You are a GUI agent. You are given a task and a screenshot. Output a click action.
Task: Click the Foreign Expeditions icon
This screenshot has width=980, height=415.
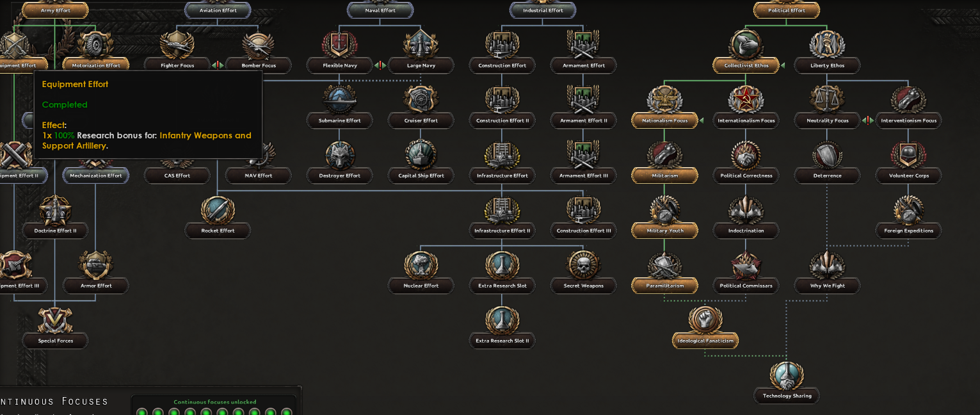coord(908,211)
